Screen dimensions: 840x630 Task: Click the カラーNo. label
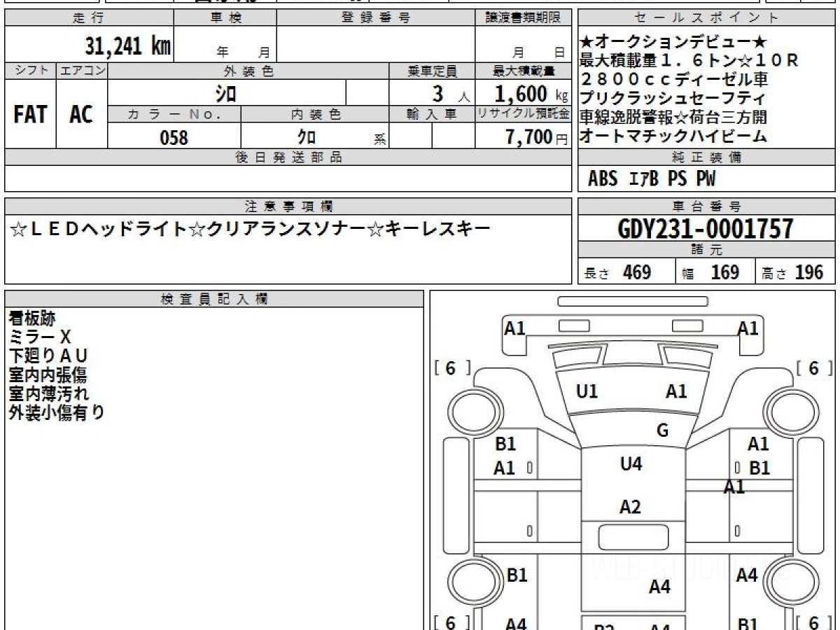(x=174, y=115)
